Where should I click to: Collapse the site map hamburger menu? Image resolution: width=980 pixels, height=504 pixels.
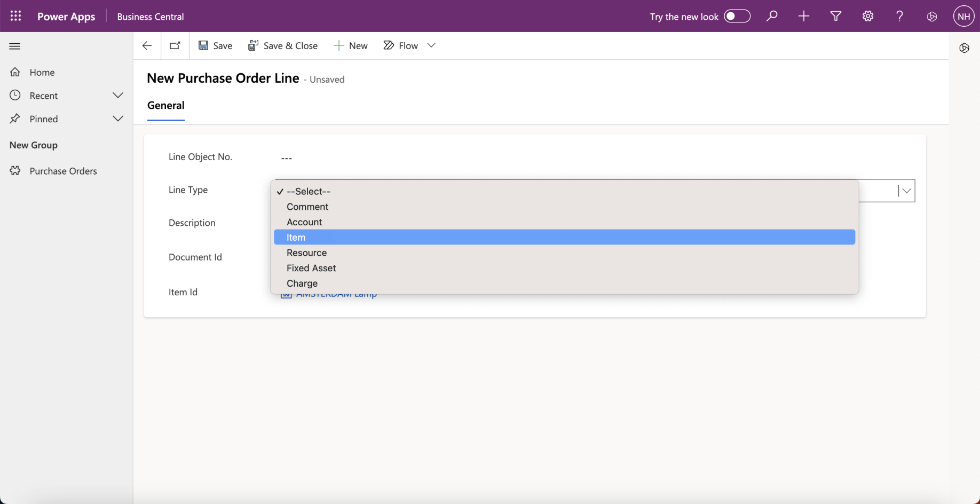(15, 46)
